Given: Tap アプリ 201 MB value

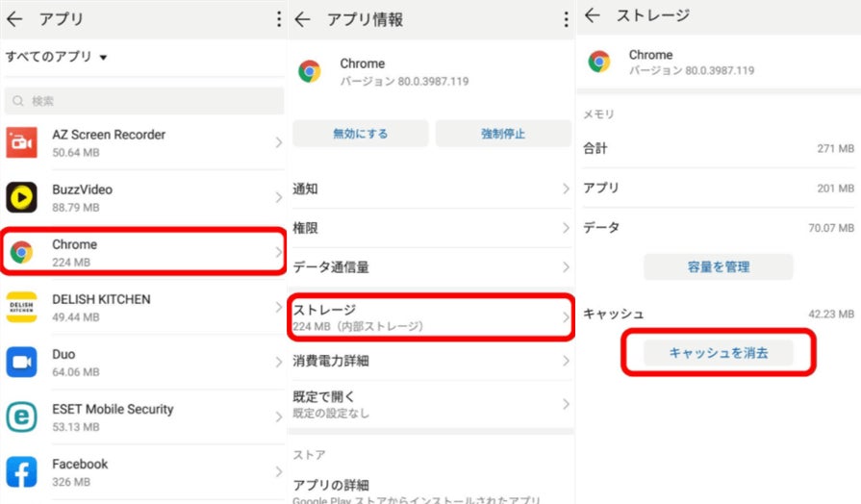Looking at the screenshot, I should [x=835, y=189].
